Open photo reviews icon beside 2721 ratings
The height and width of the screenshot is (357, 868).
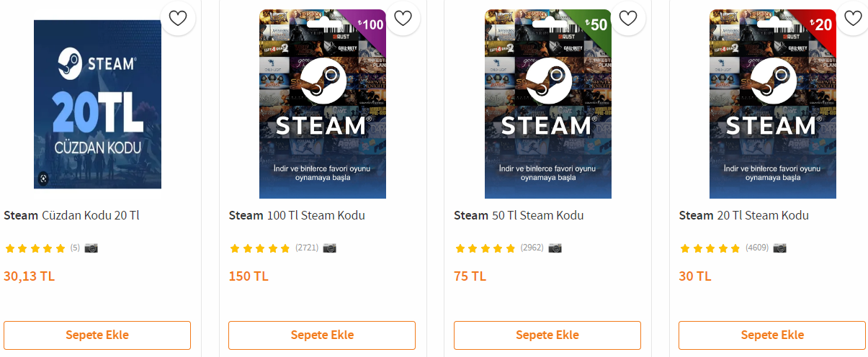coord(329,248)
